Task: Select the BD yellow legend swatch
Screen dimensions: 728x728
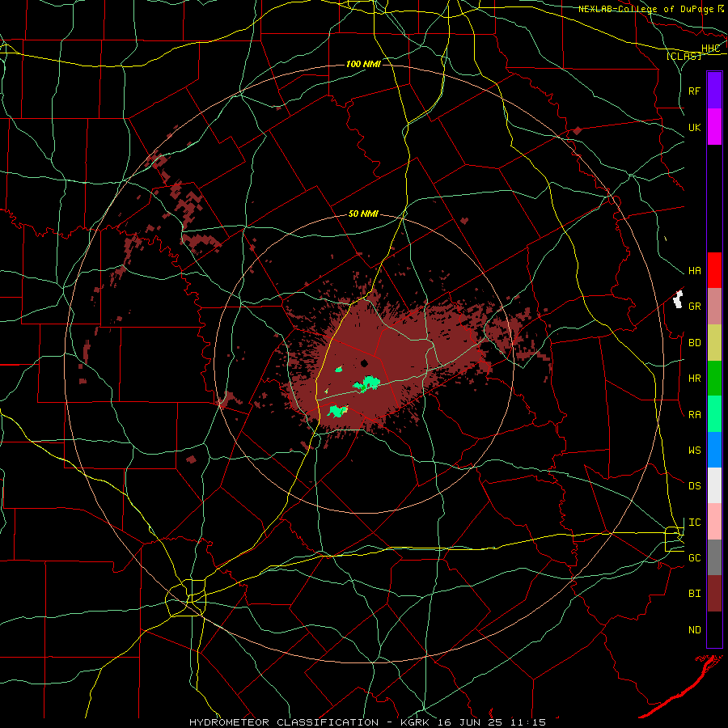Action: [714, 343]
